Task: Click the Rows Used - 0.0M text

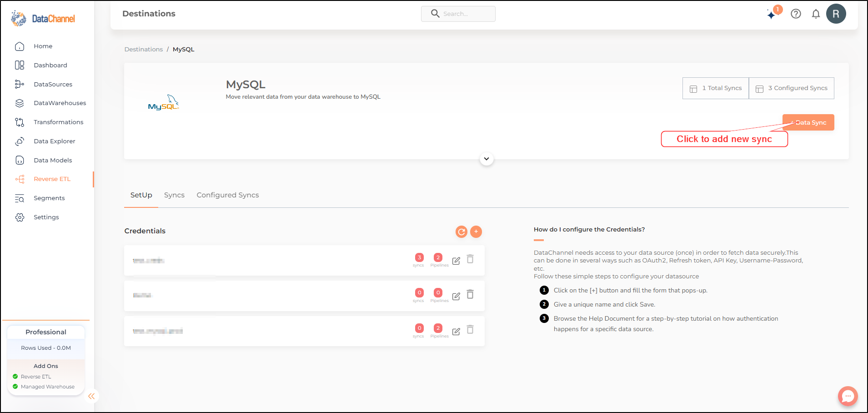Action: (x=46, y=348)
